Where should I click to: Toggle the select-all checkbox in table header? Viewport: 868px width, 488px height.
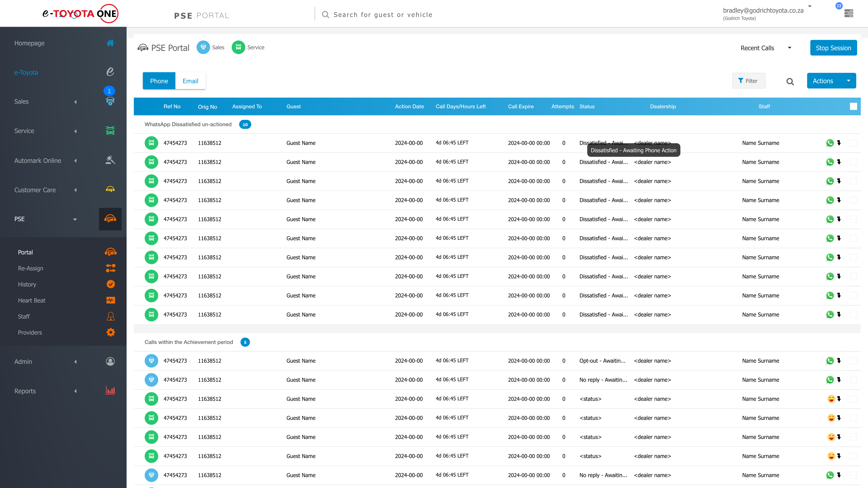[853, 106]
